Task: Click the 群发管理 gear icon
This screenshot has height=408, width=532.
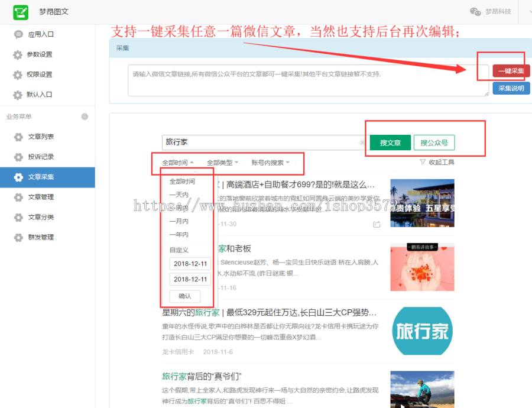Action: [18, 237]
